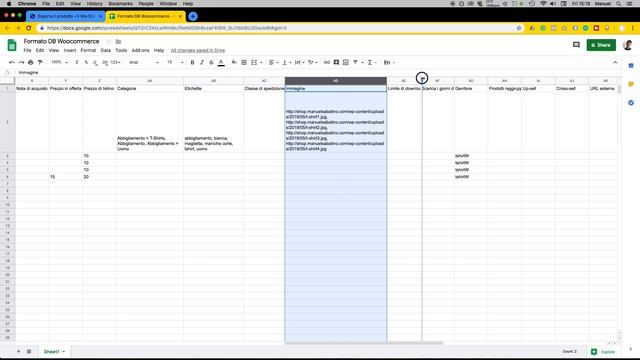640x360 pixels.
Task: Open font size dropdown
Action: [175, 62]
